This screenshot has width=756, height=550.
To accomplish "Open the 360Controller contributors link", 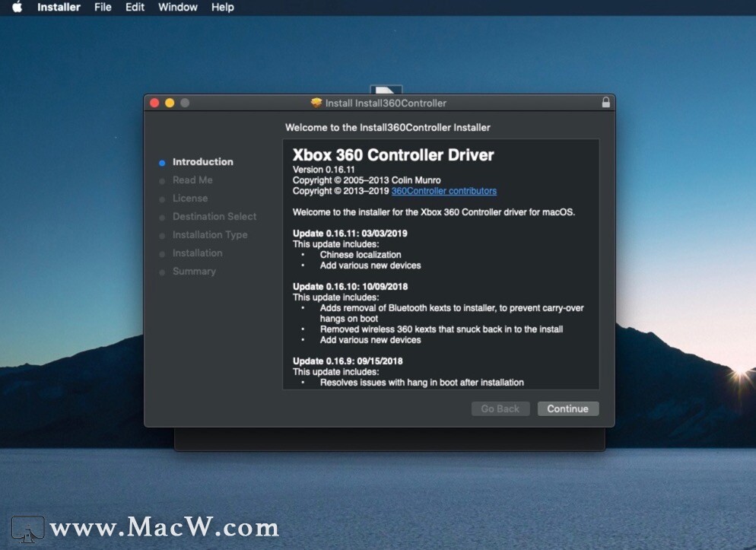I will click(x=444, y=191).
